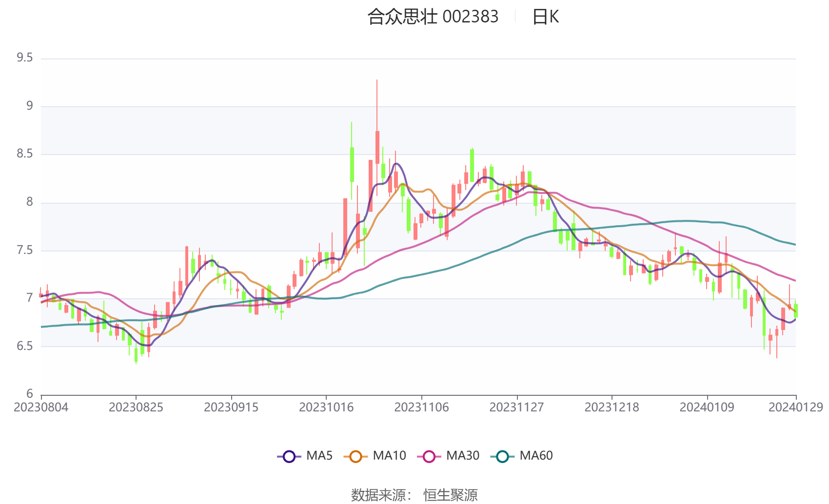829x504 pixels.
Task: Toggle the MA60 legend series
Action: [x=522, y=456]
